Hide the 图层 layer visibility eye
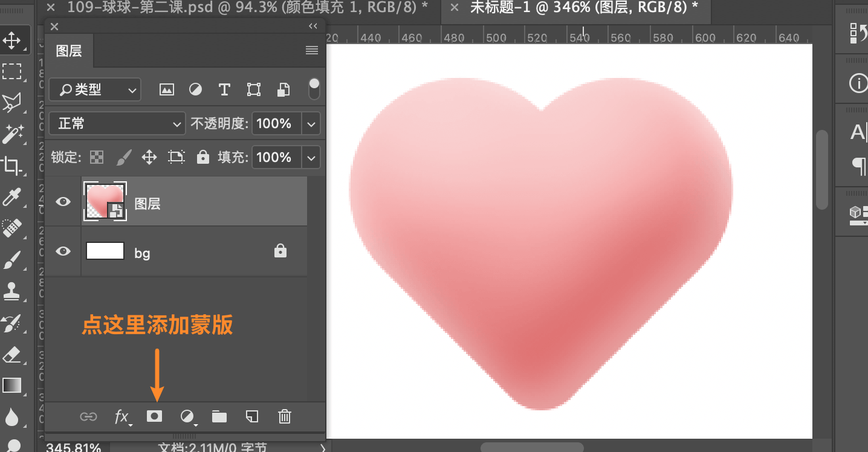Viewport: 868px width, 452px height. tap(63, 202)
